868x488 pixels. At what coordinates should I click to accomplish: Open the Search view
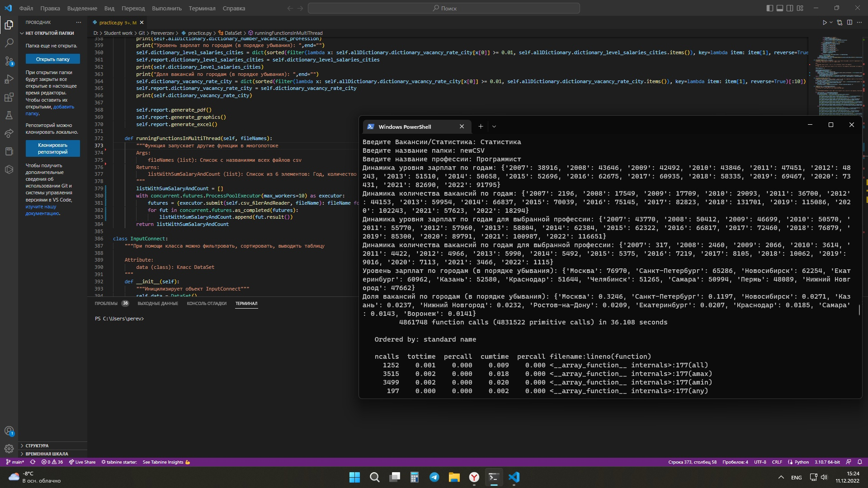9,43
